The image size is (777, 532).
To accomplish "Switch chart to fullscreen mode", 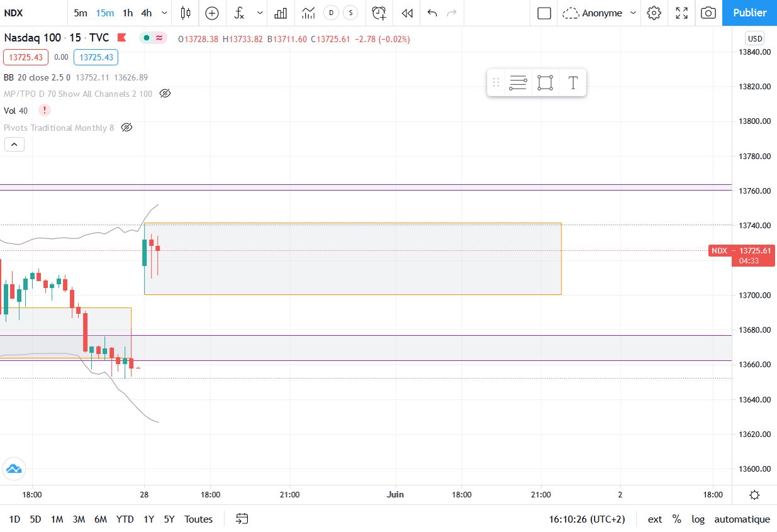I will click(681, 13).
